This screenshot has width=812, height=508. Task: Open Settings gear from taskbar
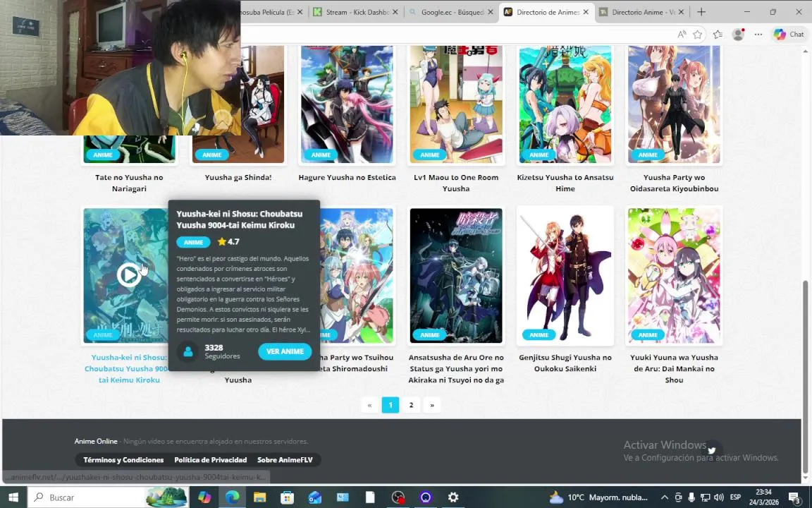tap(453, 497)
